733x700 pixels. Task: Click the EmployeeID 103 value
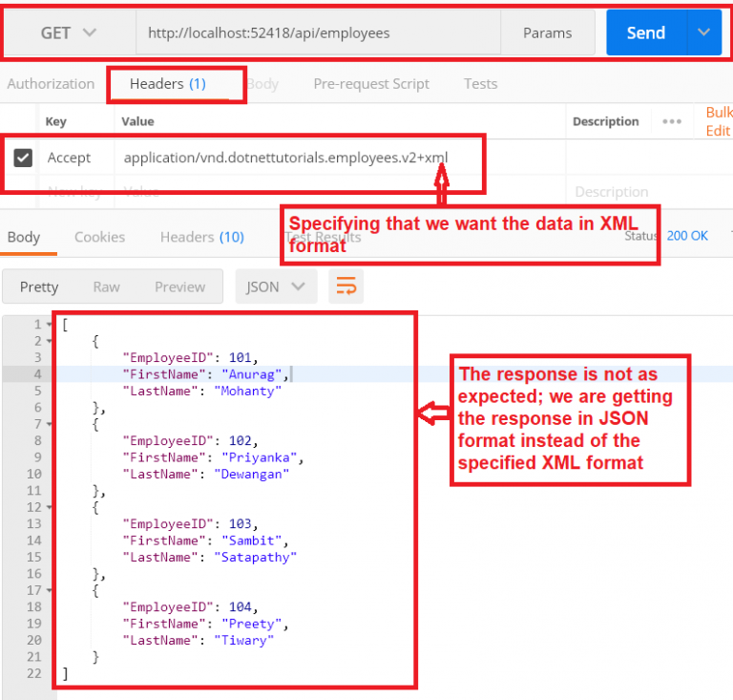pyautogui.click(x=241, y=524)
